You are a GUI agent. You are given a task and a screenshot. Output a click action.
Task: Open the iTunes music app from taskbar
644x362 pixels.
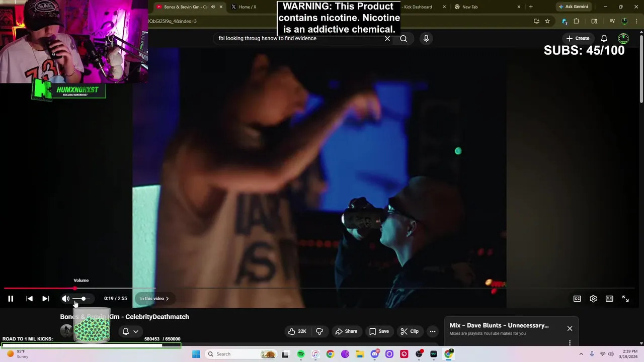[x=315, y=354]
